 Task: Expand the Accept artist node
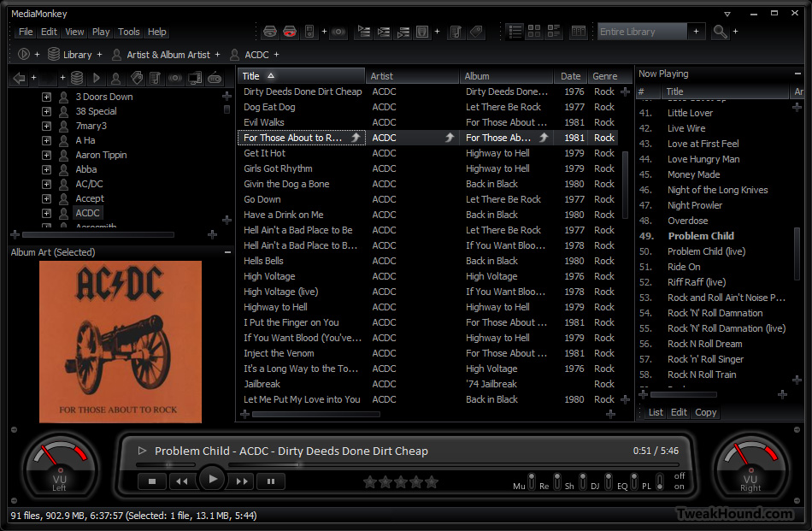pyautogui.click(x=47, y=198)
